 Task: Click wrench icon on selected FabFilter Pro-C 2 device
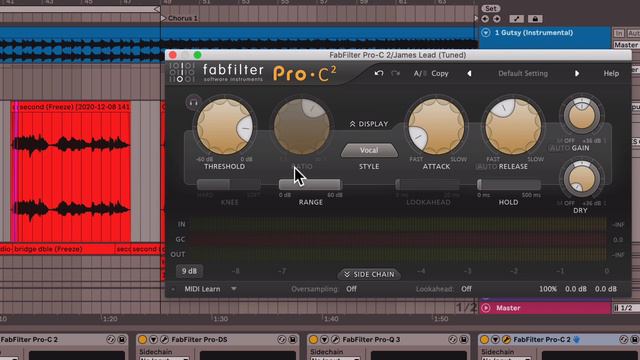pos(507,340)
